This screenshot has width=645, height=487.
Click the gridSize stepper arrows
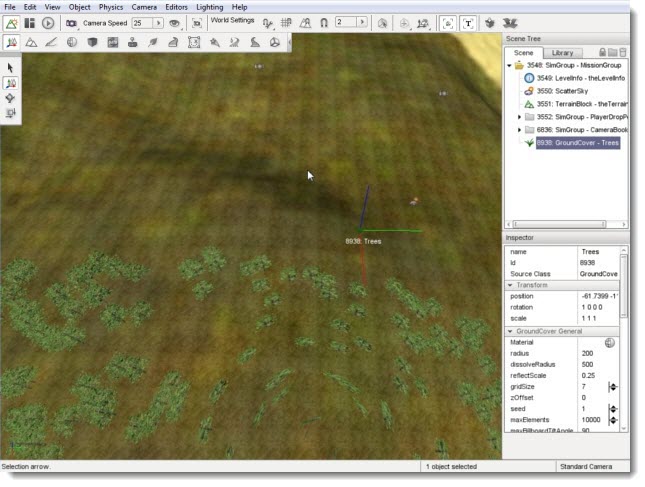point(614,386)
